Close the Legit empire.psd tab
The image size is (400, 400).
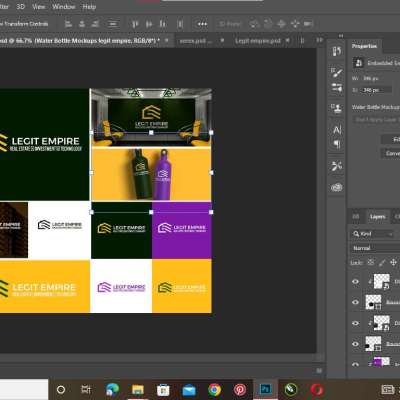287,41
